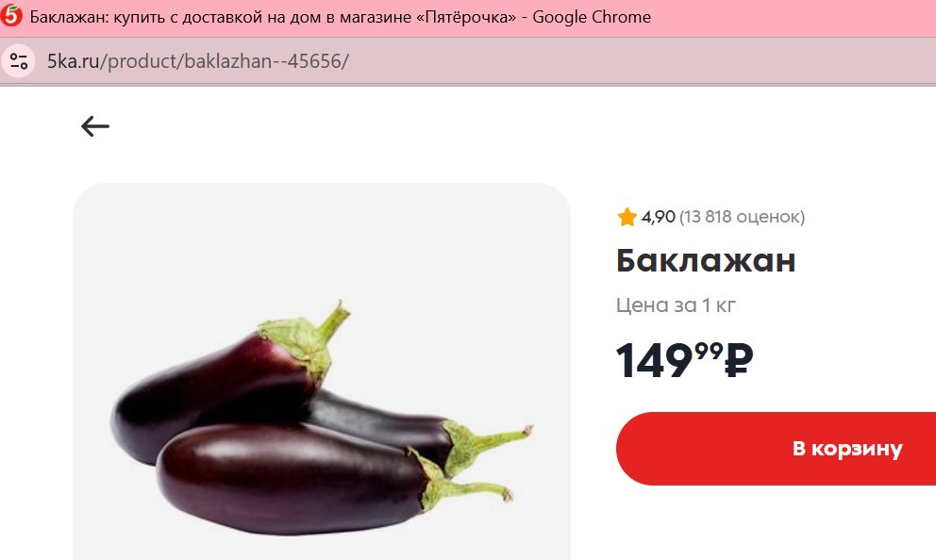This screenshot has height=560, width=936.
Task: Click the Pyaterochka favicon in title bar
Action: tap(10, 15)
